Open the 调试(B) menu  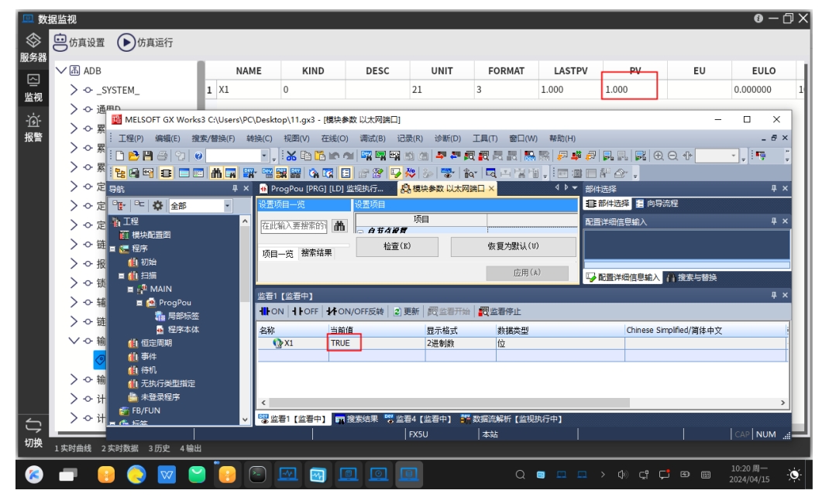(373, 139)
